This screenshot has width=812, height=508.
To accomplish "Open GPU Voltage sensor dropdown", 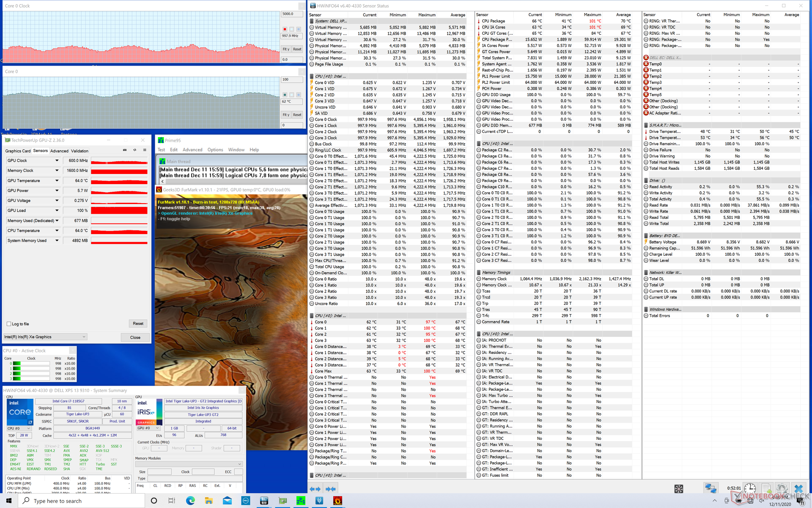I will click(57, 201).
